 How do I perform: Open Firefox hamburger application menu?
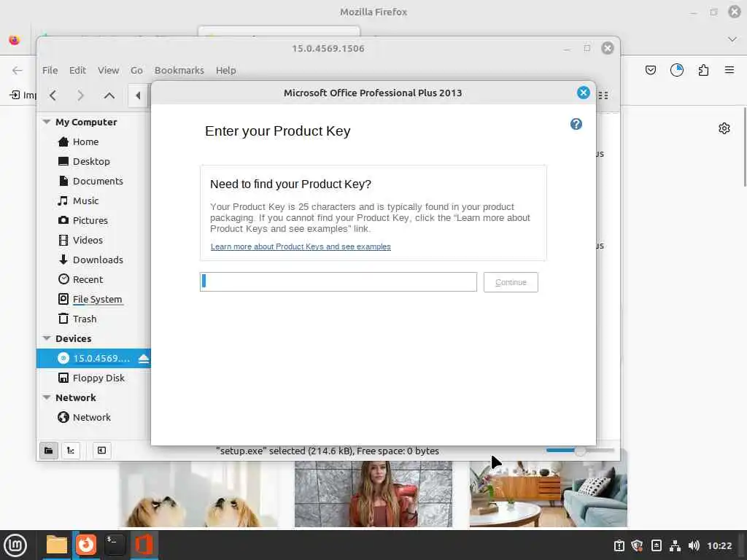(729, 71)
